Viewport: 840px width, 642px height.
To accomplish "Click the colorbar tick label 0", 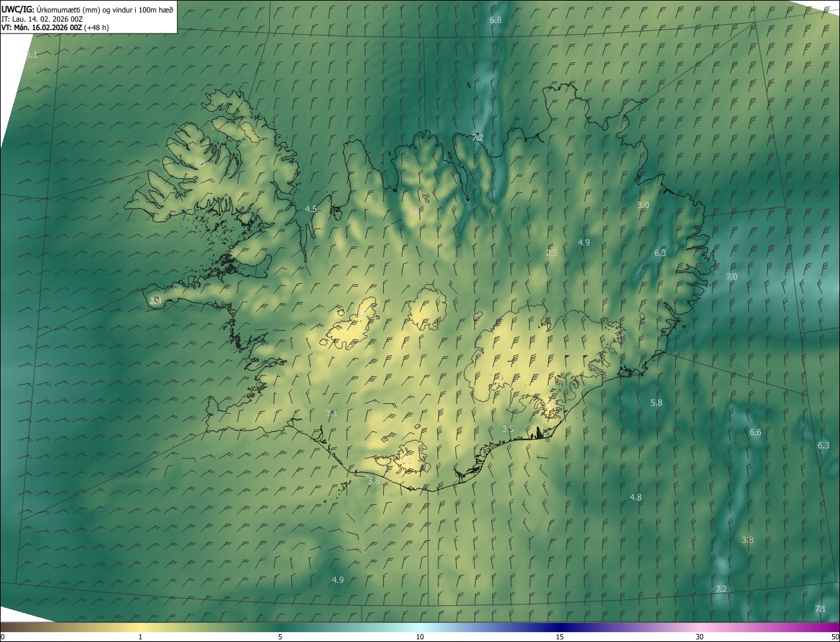I will (3, 637).
